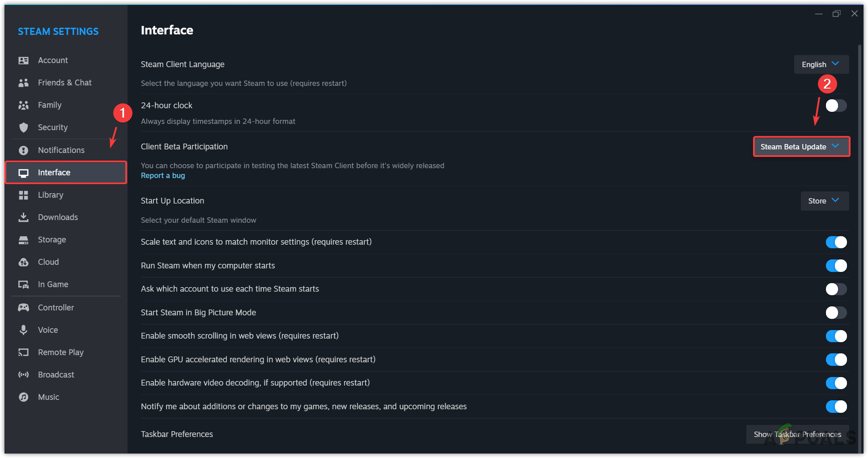Click the Security shield icon
The image size is (868, 458).
tap(24, 127)
